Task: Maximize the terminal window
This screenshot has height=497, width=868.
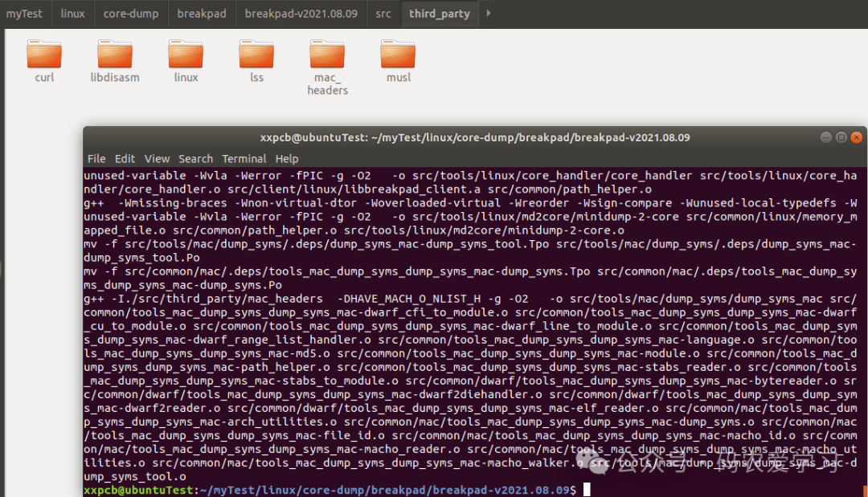Action: [841, 137]
